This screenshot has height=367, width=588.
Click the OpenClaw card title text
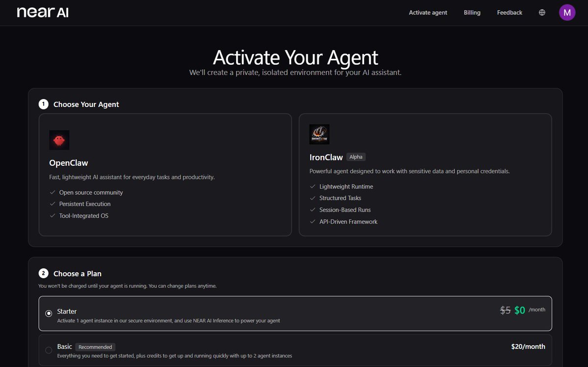pyautogui.click(x=69, y=163)
